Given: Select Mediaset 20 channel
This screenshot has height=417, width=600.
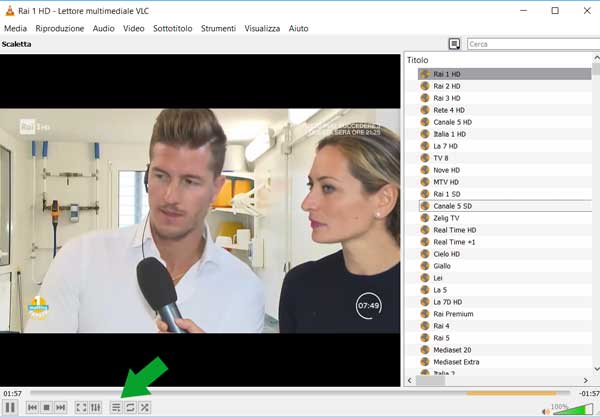Looking at the screenshot, I should pos(504,350).
